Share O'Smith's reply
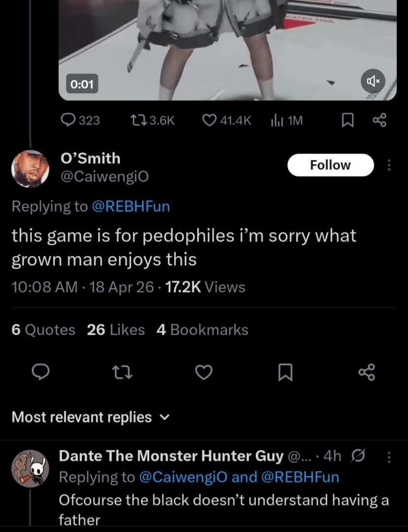Image resolution: width=408 pixels, height=532 pixels. pos(367,374)
